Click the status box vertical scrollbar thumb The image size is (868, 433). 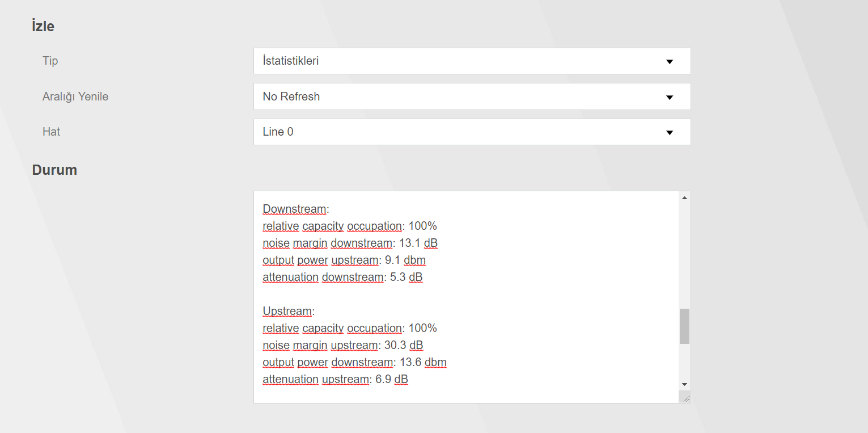click(x=684, y=326)
